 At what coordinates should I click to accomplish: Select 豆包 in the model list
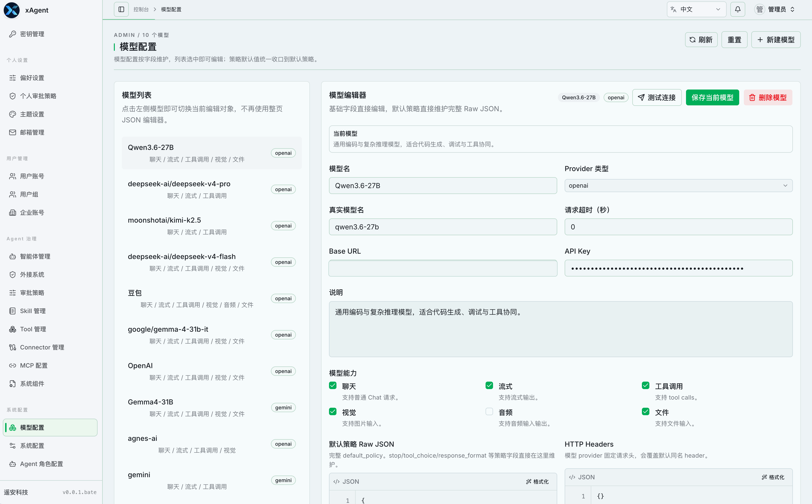click(211, 298)
